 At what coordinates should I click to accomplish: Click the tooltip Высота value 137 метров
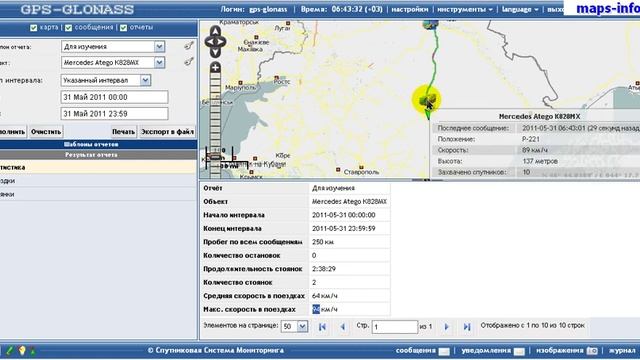[x=540, y=161]
